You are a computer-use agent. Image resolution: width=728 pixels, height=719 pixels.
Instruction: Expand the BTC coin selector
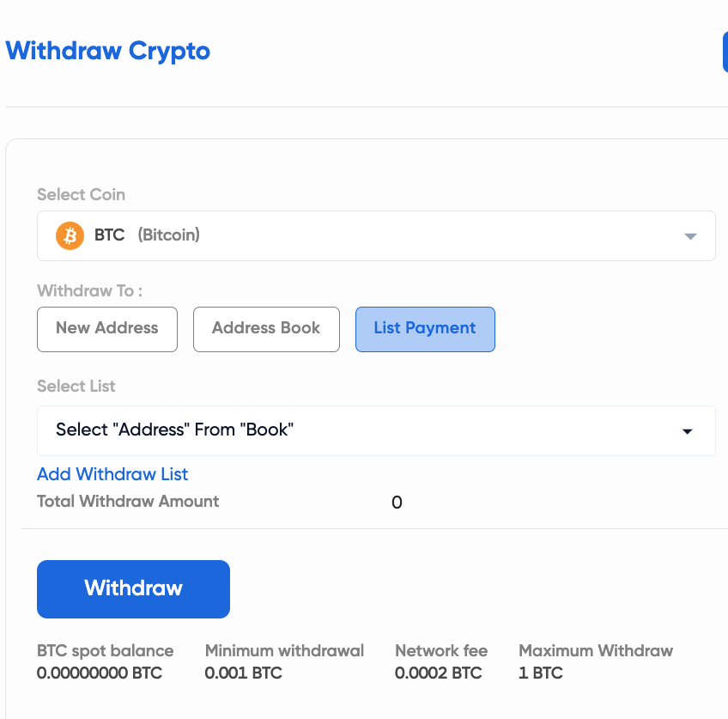click(x=376, y=235)
